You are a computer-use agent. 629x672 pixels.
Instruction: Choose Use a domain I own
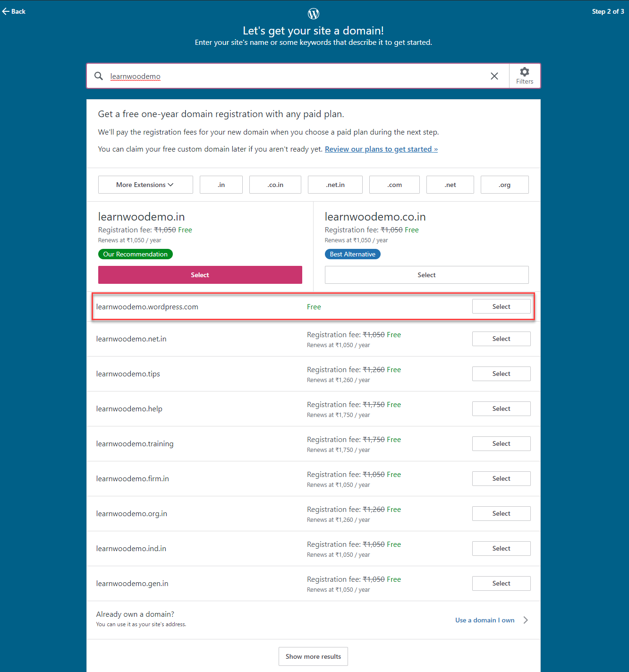tap(484, 620)
